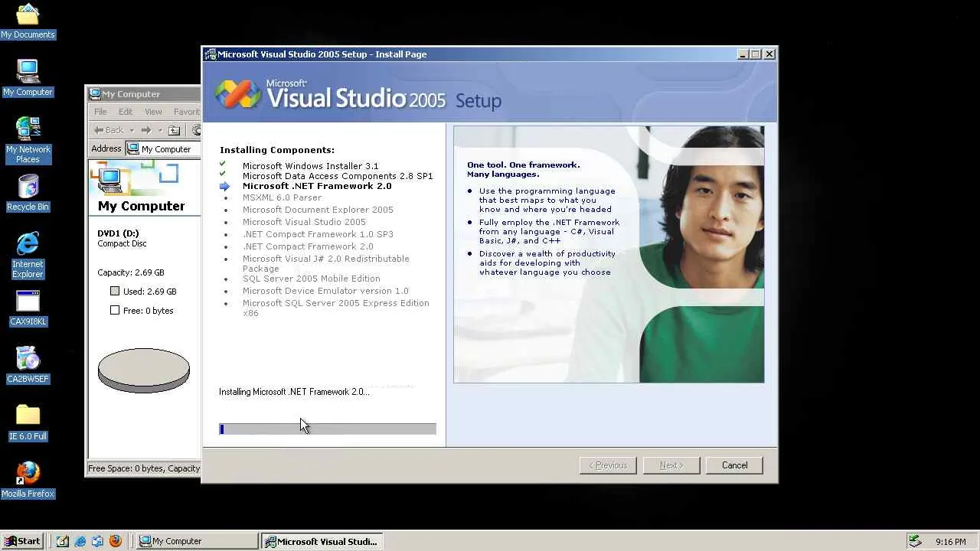
Task: Click the 'Discover a wealth of productivity' bullet
Action: (x=547, y=263)
